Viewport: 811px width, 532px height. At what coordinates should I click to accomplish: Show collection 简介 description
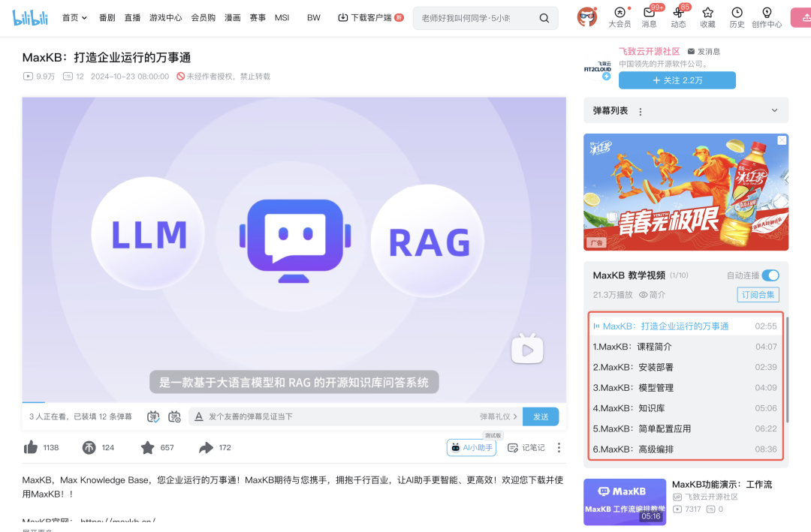tap(653, 295)
